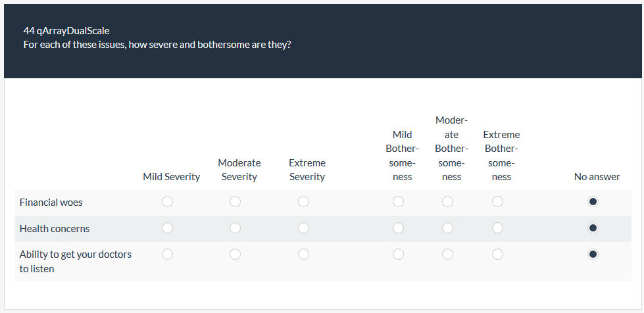Click No answer for doctors listening row
Image resolution: width=644 pixels, height=313 pixels.
pyautogui.click(x=593, y=254)
